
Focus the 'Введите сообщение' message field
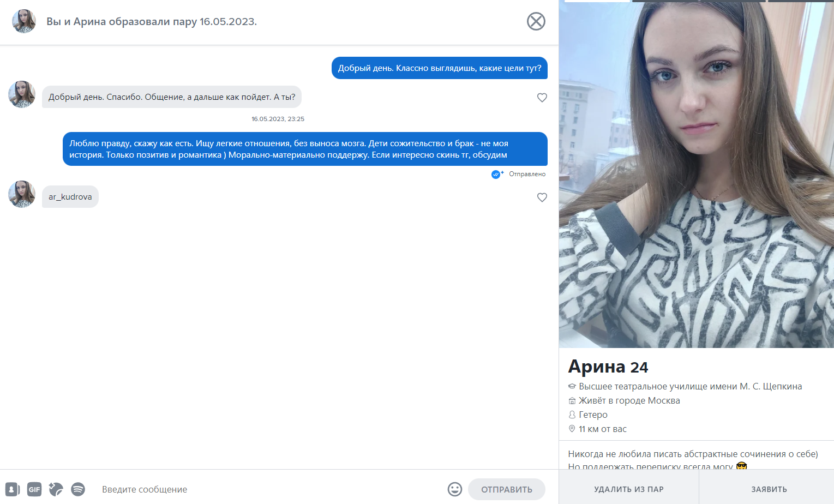[270, 489]
